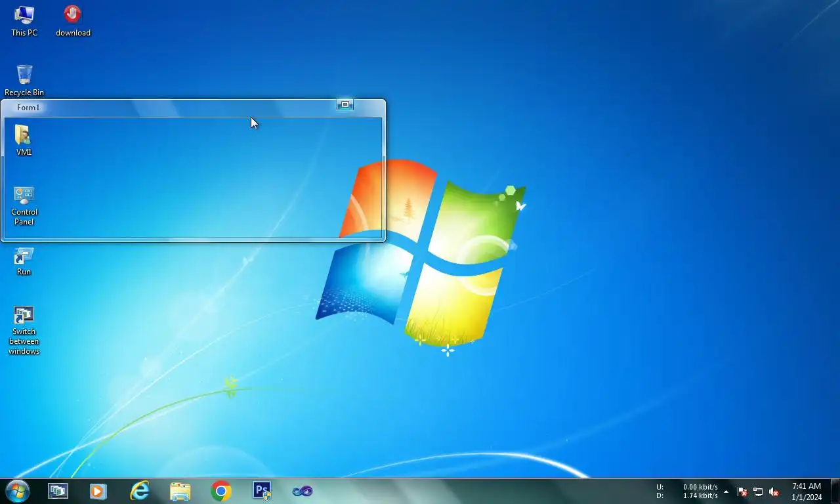Select the Recycle Bin icon
Image resolution: width=840 pixels, height=504 pixels.
pos(24,80)
